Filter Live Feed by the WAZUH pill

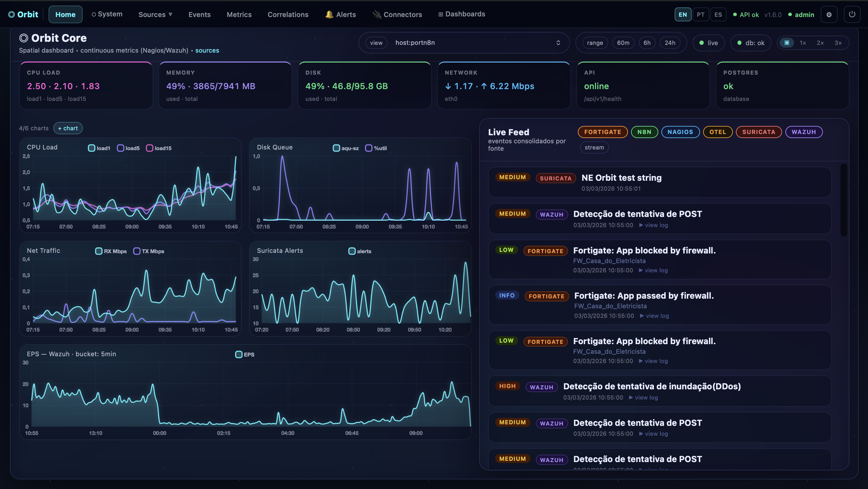804,132
